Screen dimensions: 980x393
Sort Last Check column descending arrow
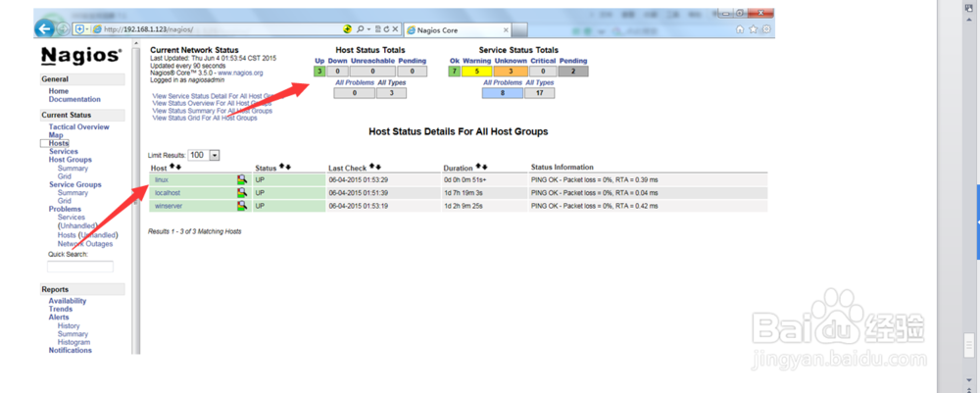click(377, 167)
